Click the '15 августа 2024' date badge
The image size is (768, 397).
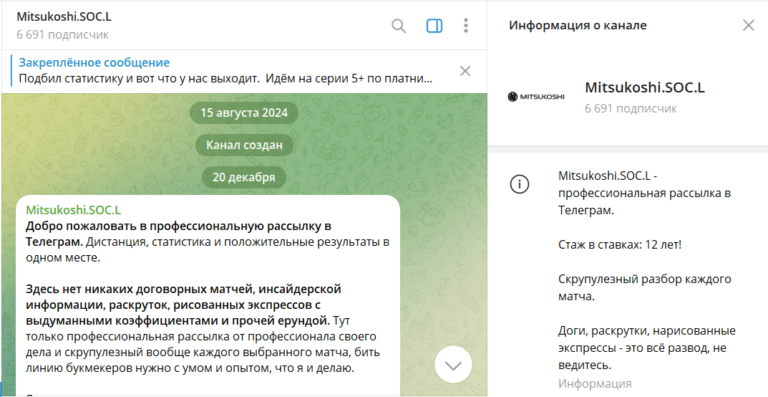[244, 113]
